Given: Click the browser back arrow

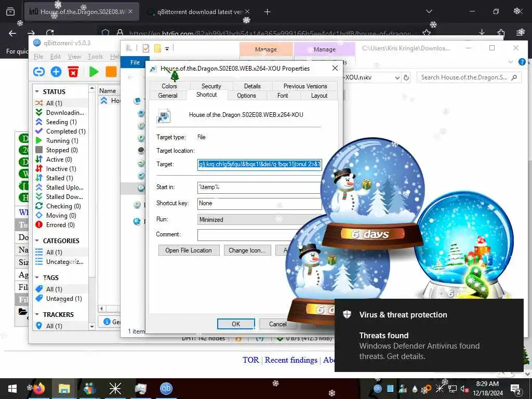Looking at the screenshot, I should click(12, 33).
